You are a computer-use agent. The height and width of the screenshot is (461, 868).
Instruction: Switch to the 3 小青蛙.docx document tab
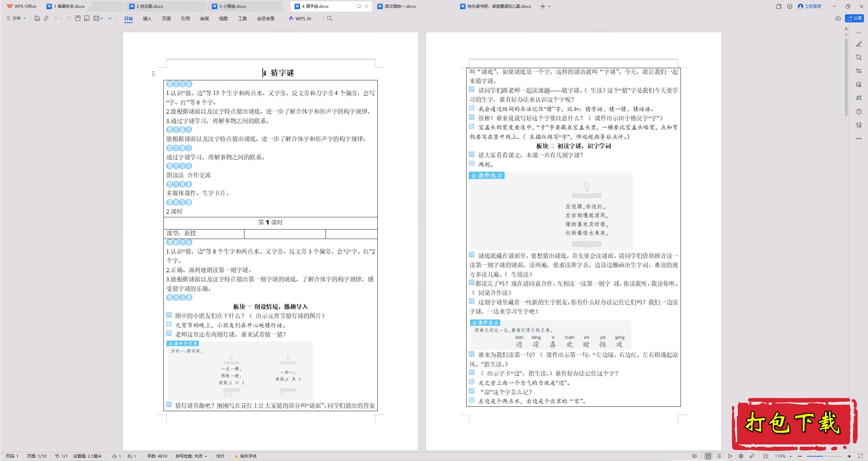coord(245,6)
